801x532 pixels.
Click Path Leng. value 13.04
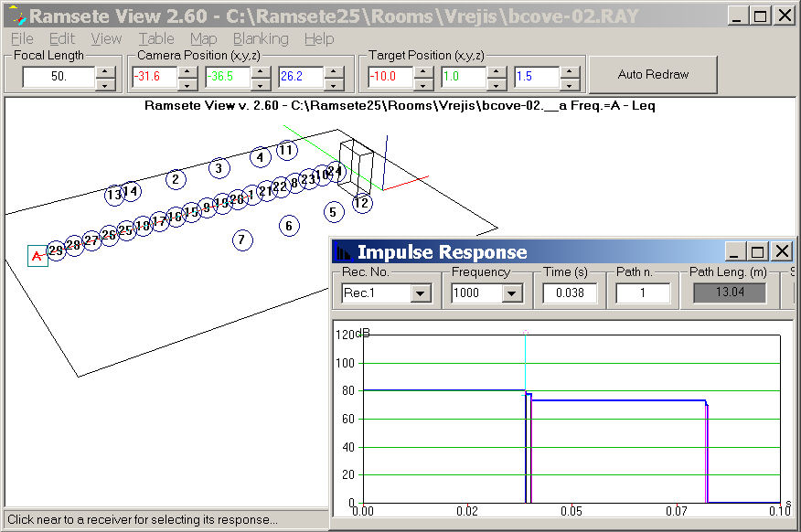tap(730, 293)
